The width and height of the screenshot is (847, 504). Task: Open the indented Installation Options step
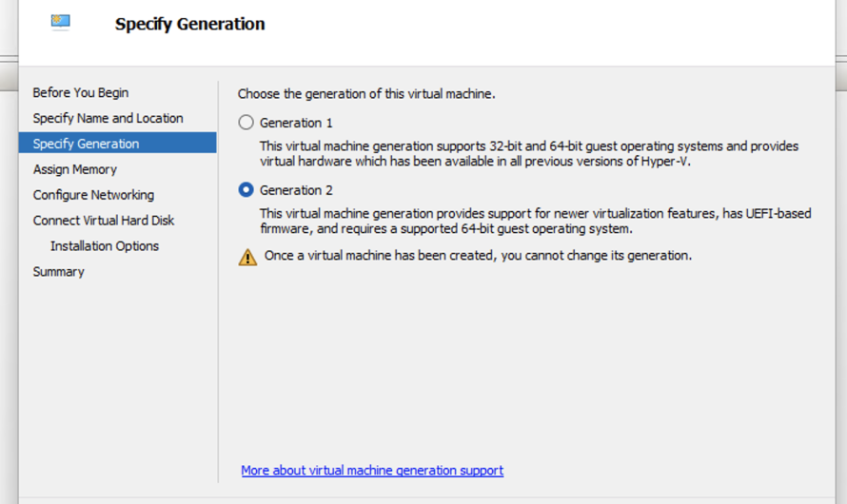pyautogui.click(x=105, y=246)
